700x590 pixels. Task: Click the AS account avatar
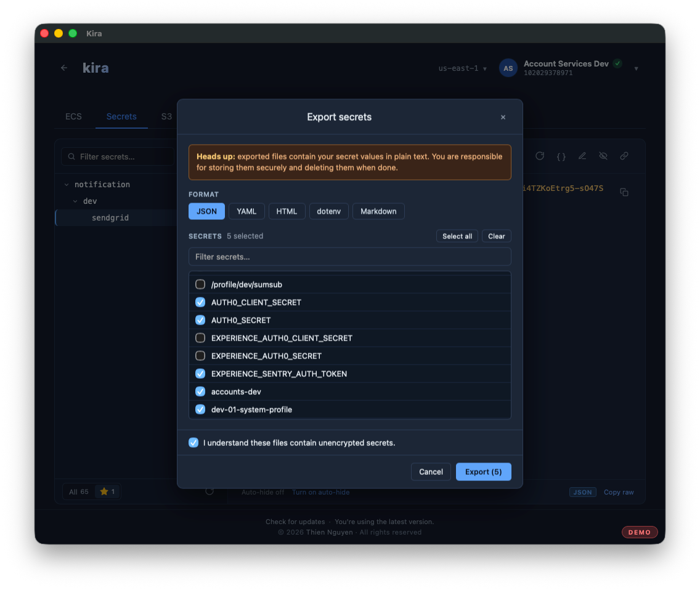(508, 68)
